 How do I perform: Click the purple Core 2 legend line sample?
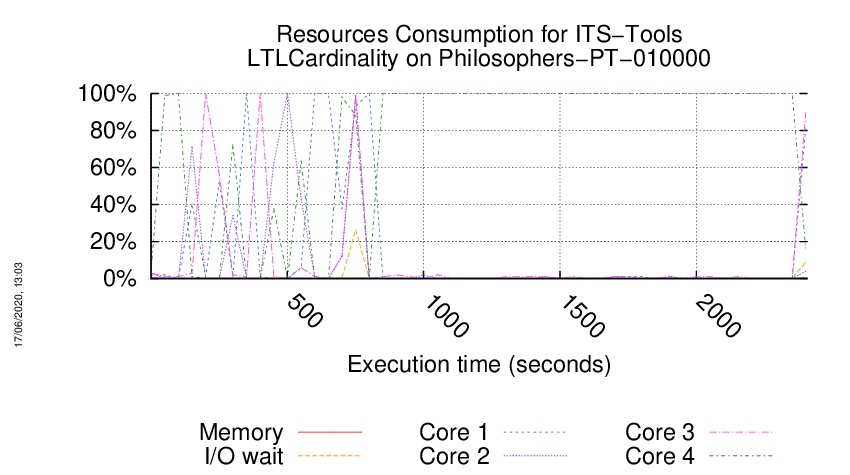pyautogui.click(x=535, y=456)
